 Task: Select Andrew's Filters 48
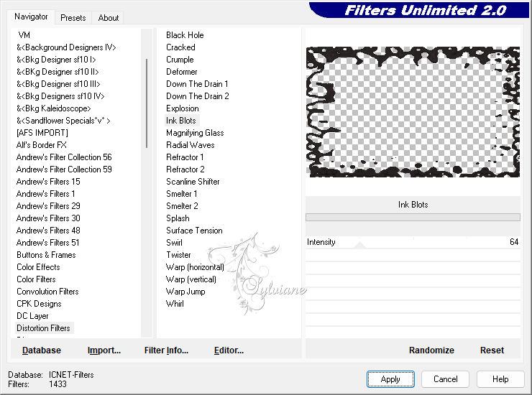coord(48,231)
